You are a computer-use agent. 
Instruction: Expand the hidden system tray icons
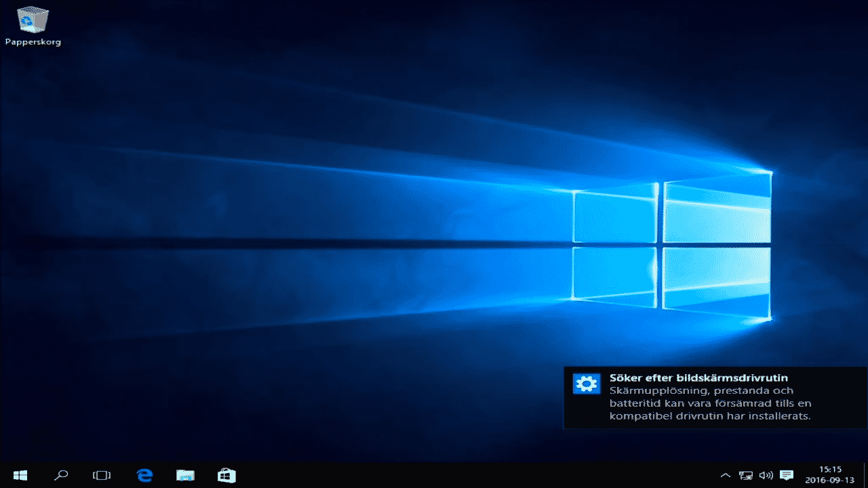[x=725, y=475]
